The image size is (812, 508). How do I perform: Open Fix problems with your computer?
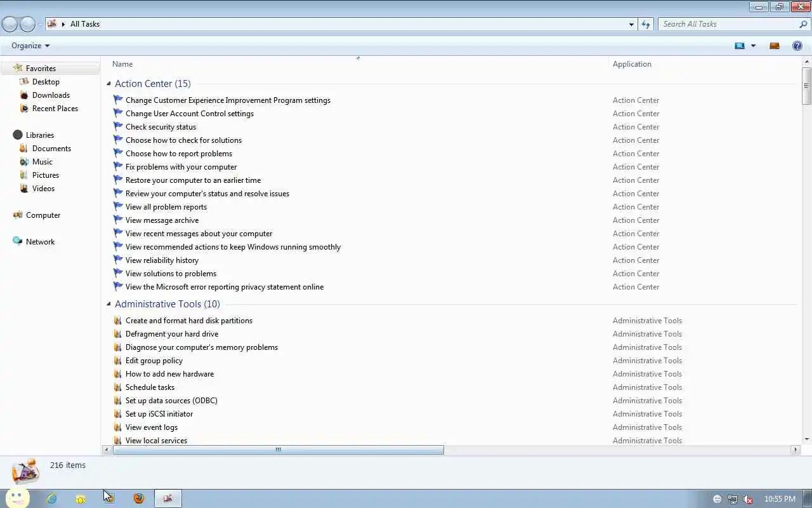pyautogui.click(x=181, y=166)
